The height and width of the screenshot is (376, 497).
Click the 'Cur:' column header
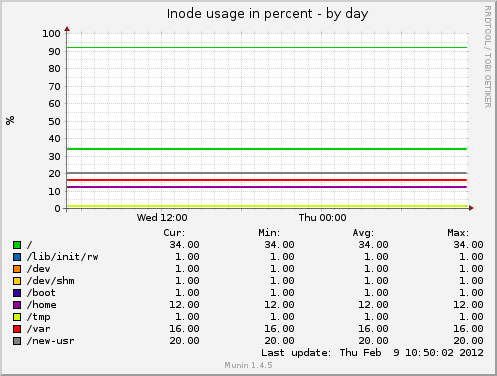tap(174, 233)
